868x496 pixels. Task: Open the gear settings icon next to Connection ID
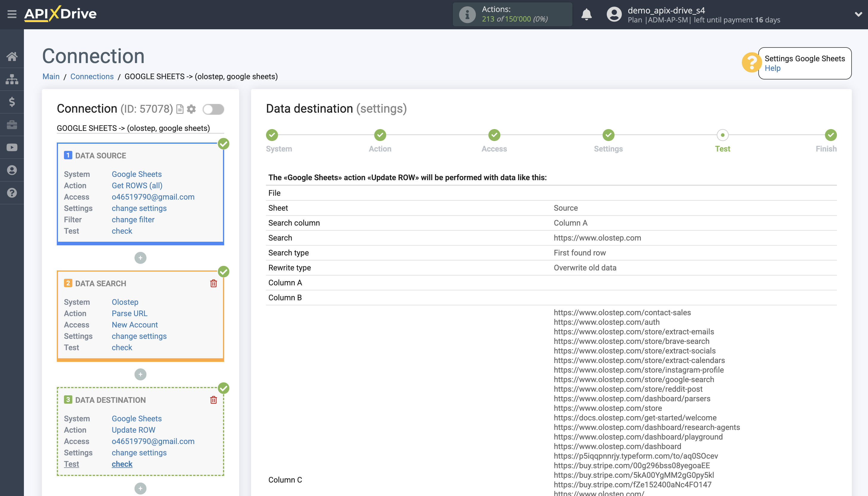[x=192, y=109]
